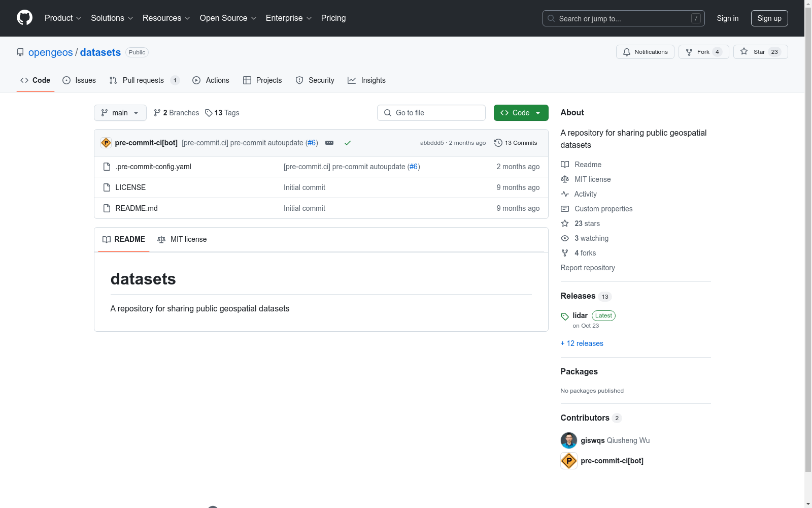Select the Code repository tab
812x508 pixels.
(x=35, y=80)
